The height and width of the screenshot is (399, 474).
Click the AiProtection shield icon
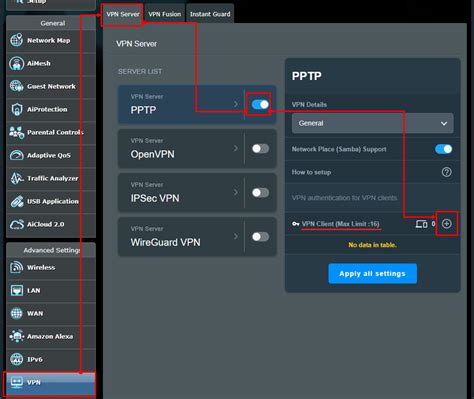click(x=16, y=109)
